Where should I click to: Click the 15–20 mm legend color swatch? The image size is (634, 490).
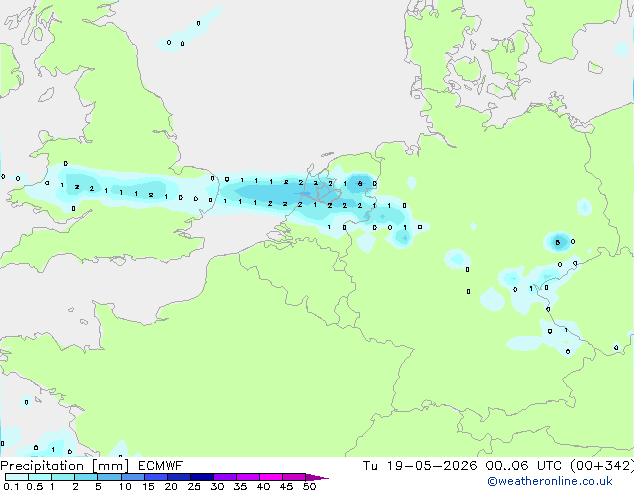point(156,477)
